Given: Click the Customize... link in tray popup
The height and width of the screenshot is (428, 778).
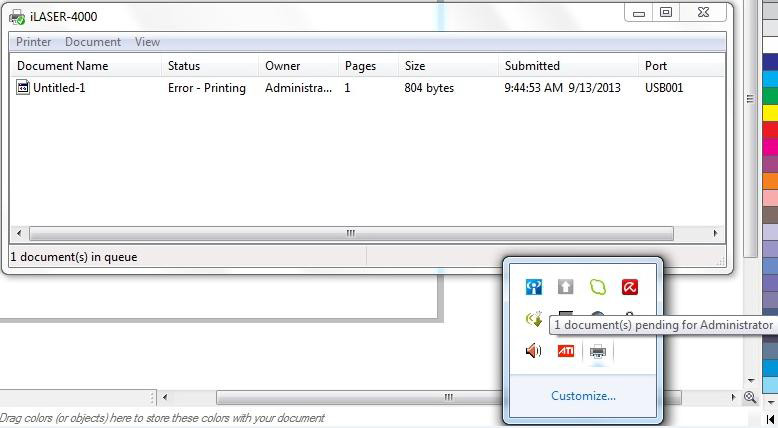Looking at the screenshot, I should coord(583,396).
